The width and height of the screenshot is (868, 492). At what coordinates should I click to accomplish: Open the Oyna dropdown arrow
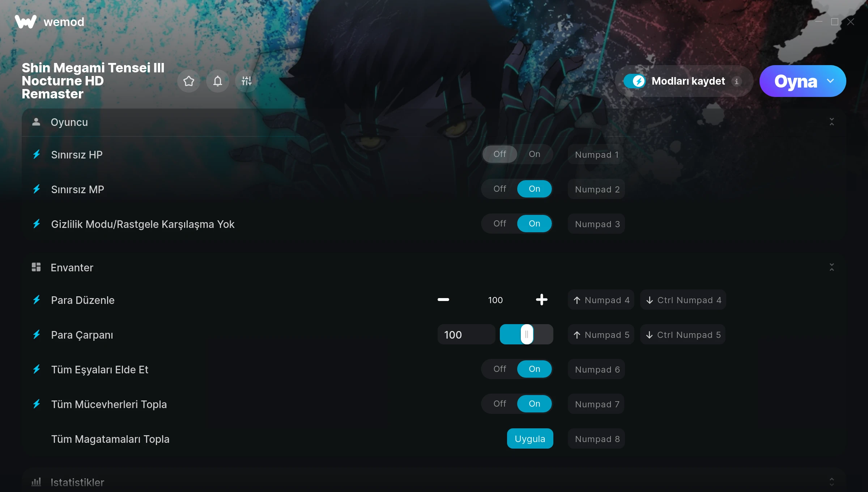tap(830, 81)
